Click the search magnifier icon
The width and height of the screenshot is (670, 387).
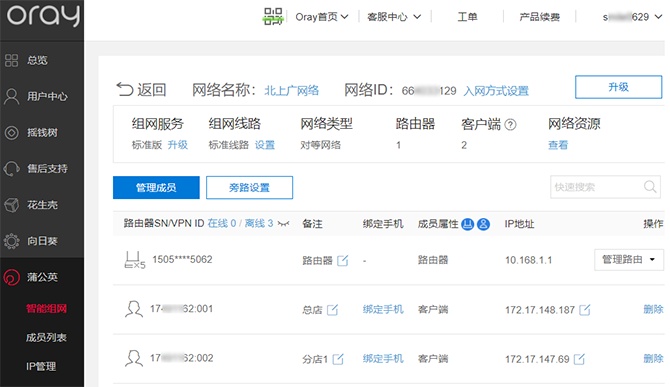point(650,187)
